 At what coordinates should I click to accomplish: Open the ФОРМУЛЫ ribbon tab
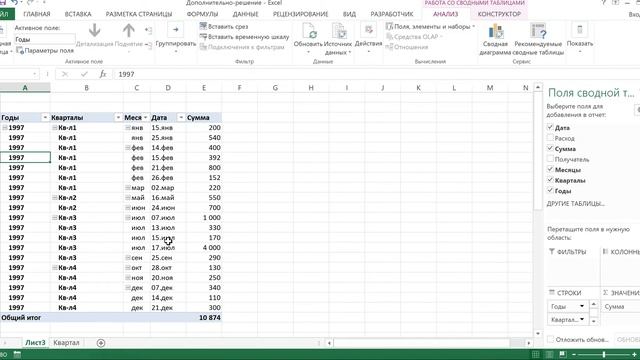click(202, 14)
